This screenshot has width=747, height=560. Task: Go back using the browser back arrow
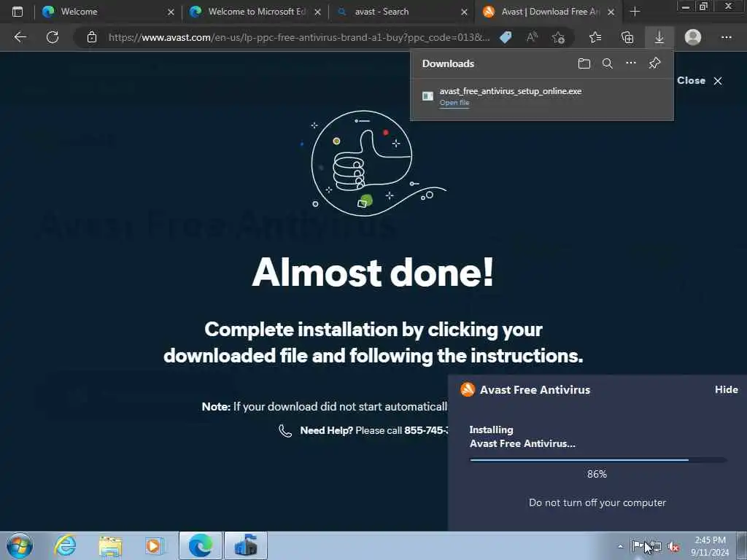[x=20, y=37]
